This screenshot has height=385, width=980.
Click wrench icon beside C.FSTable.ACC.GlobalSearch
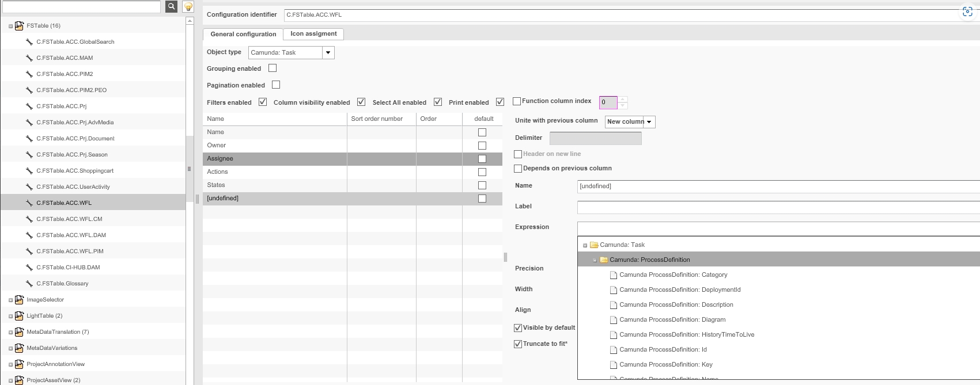click(29, 42)
